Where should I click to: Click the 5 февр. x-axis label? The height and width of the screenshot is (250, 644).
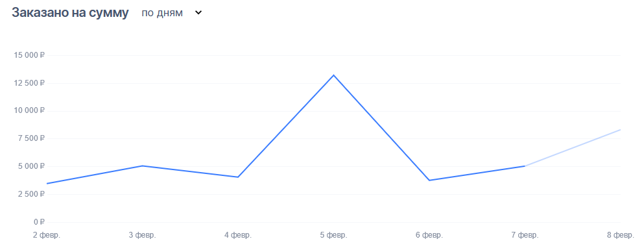coord(333,235)
